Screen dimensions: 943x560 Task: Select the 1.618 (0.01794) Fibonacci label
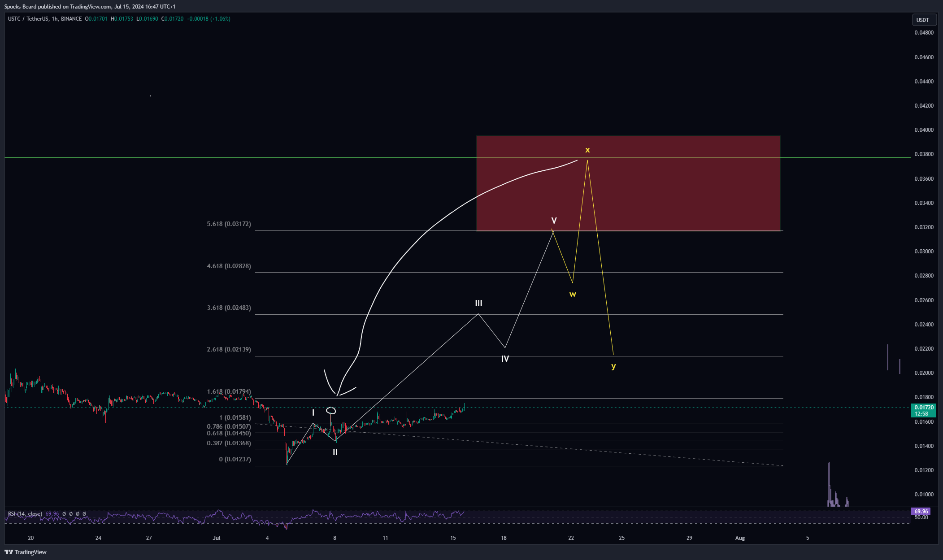tap(229, 391)
